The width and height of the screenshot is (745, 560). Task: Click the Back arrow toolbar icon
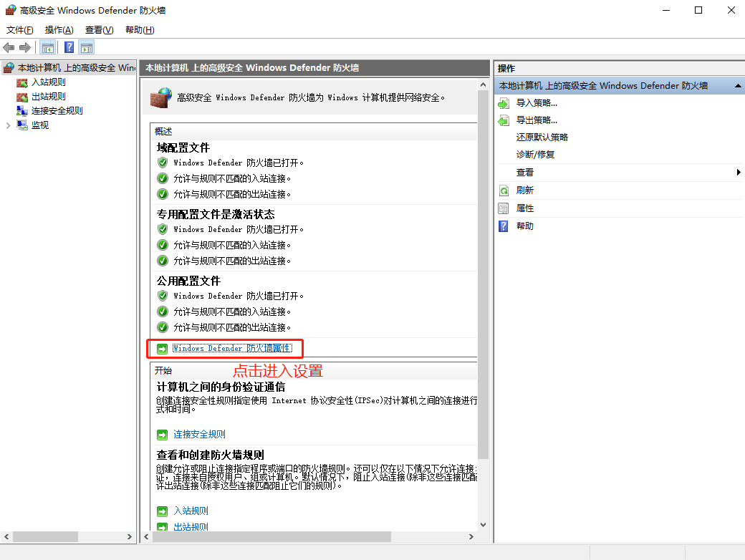click(9, 47)
